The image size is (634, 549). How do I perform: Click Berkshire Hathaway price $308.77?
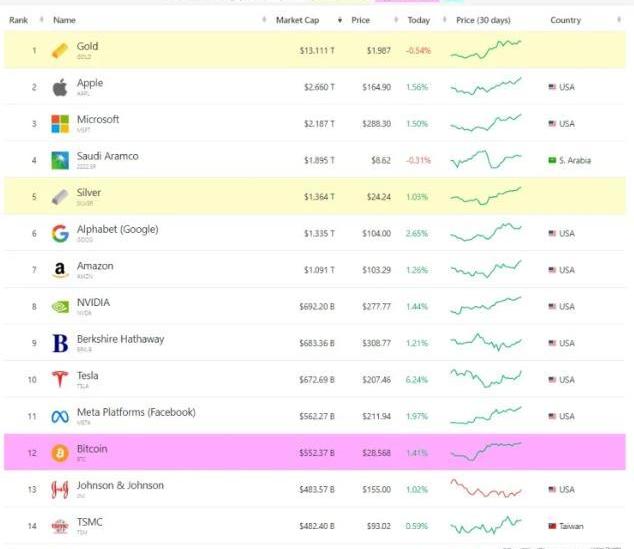pyautogui.click(x=376, y=343)
